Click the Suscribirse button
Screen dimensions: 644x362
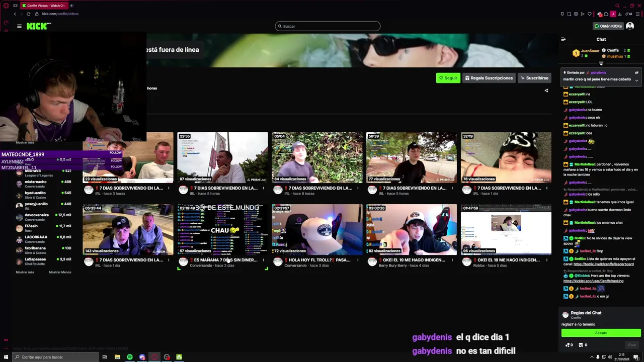[x=534, y=78]
